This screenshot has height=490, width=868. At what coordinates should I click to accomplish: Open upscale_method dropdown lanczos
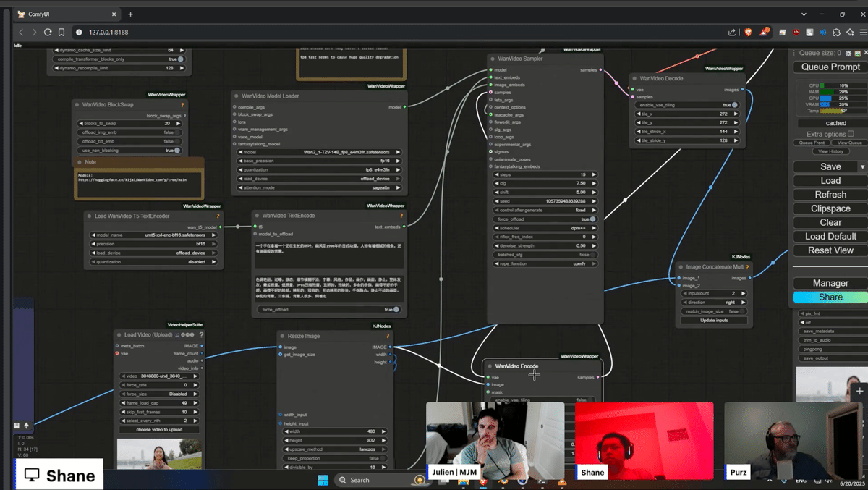[x=334, y=449]
